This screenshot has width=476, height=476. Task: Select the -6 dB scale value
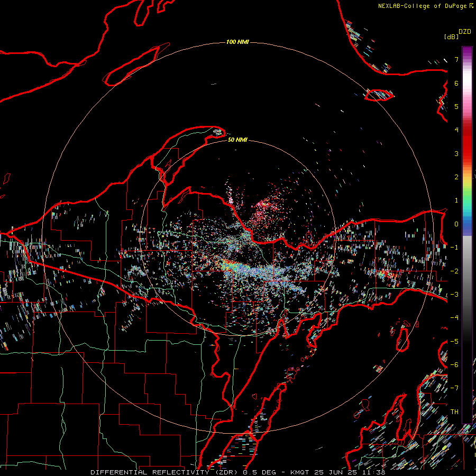(x=454, y=365)
